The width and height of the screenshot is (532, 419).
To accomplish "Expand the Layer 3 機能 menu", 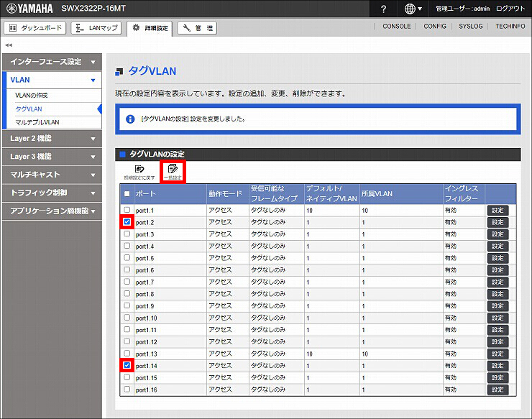I will click(52, 157).
